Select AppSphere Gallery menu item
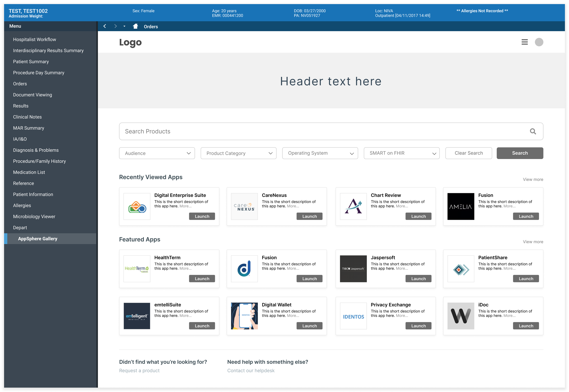Screen dimensions: 569x392 38,239
